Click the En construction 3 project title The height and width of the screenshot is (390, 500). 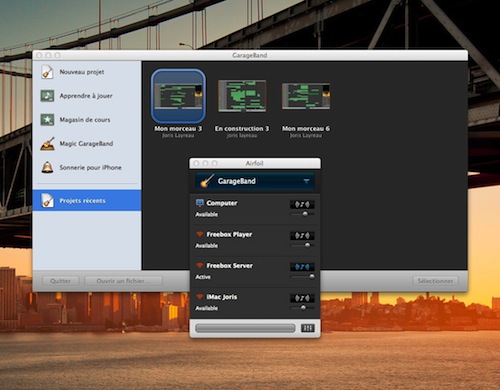[x=242, y=129]
